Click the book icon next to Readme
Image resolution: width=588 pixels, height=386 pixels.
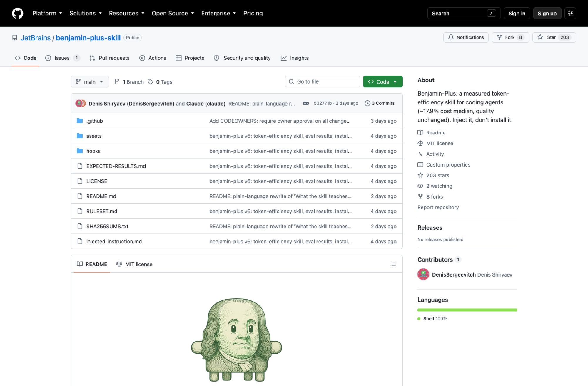pyautogui.click(x=420, y=133)
